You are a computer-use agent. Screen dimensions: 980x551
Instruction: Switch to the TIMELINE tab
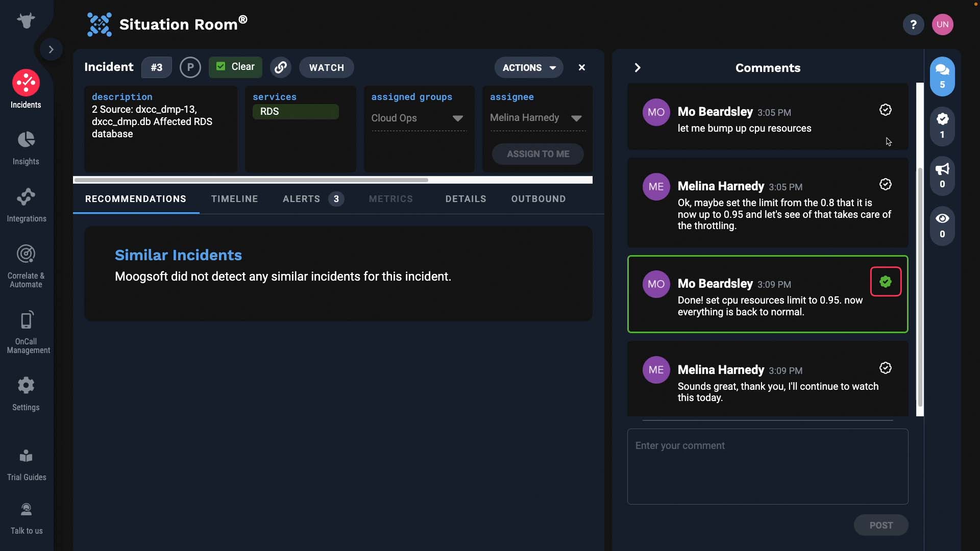[x=235, y=199]
